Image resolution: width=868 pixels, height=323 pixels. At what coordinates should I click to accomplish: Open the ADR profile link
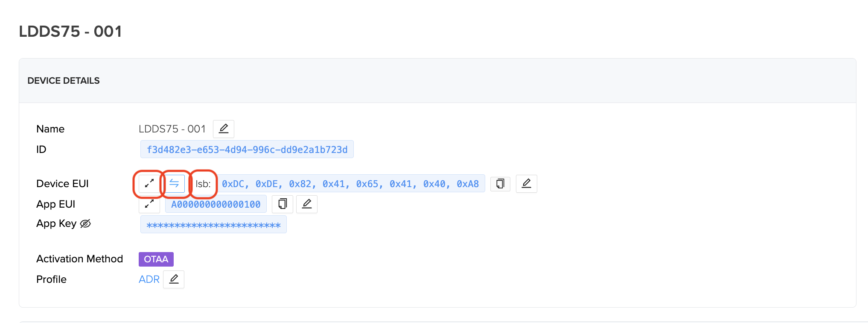[149, 279]
